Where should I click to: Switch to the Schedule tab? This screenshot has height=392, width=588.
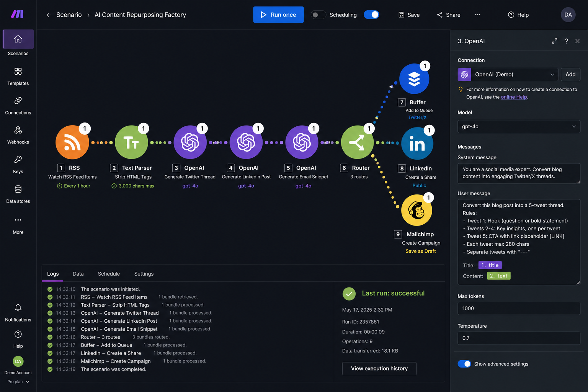(109, 274)
